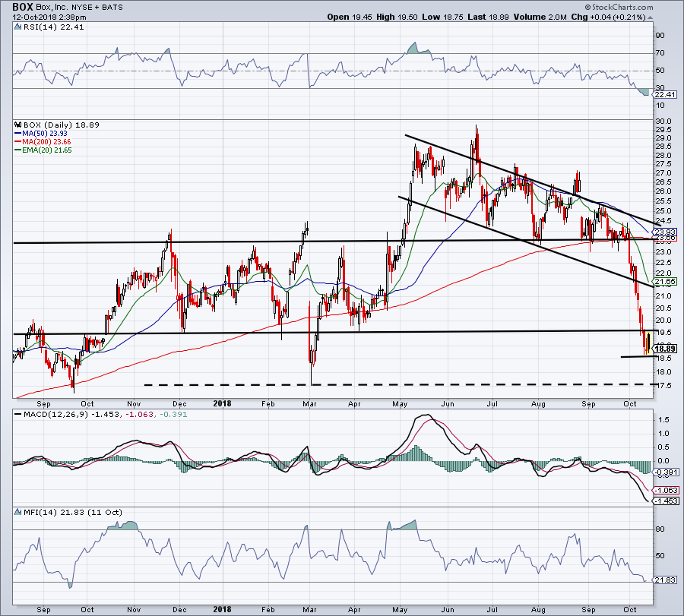This screenshot has width=684, height=616.
Task: Click the -0.391 histogram tag on MACD axis
Action: click(667, 472)
